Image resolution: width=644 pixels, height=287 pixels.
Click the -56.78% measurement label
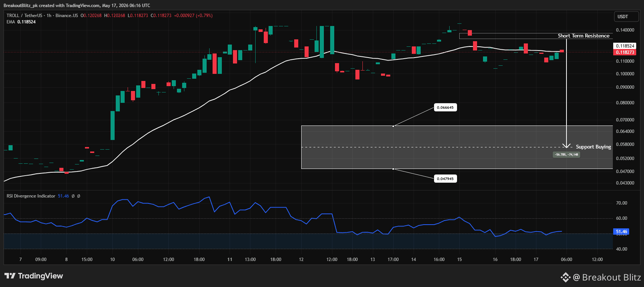[x=566, y=154]
